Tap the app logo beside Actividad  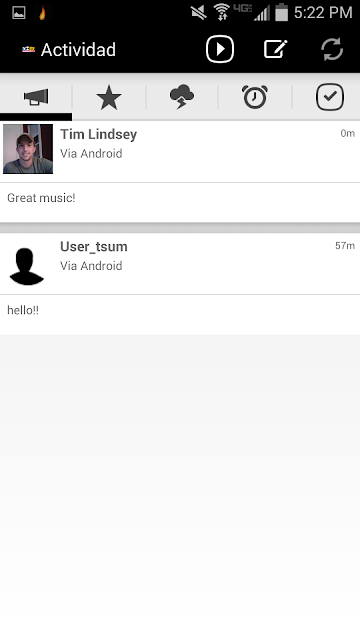pos(28,49)
